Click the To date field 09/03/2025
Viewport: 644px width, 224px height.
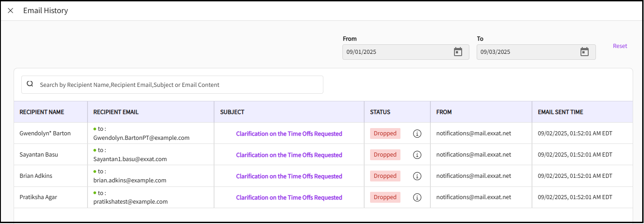click(x=526, y=52)
